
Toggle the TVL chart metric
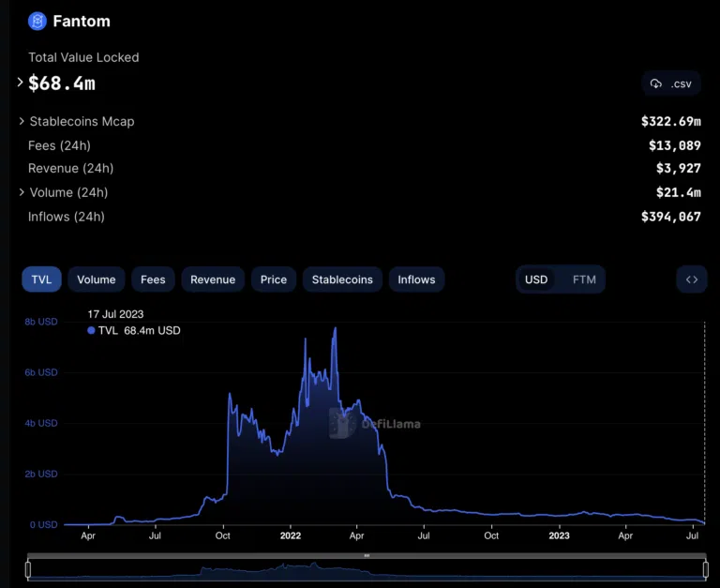(41, 279)
